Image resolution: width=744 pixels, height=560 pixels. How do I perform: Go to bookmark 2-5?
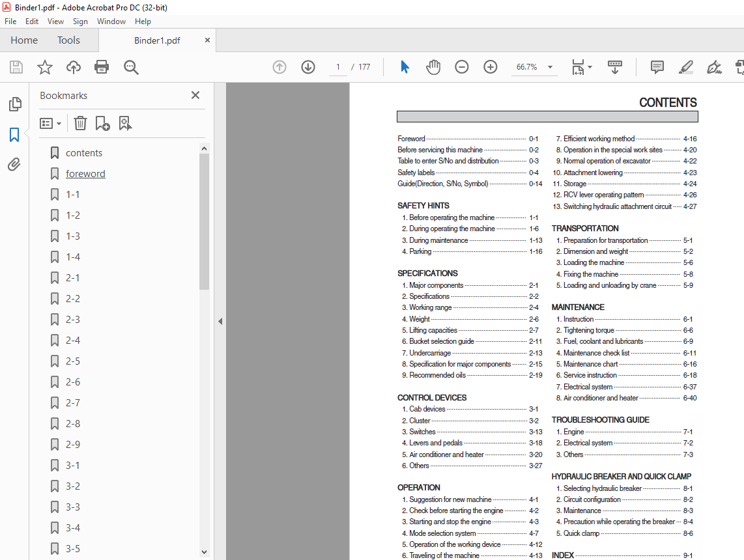click(x=72, y=361)
